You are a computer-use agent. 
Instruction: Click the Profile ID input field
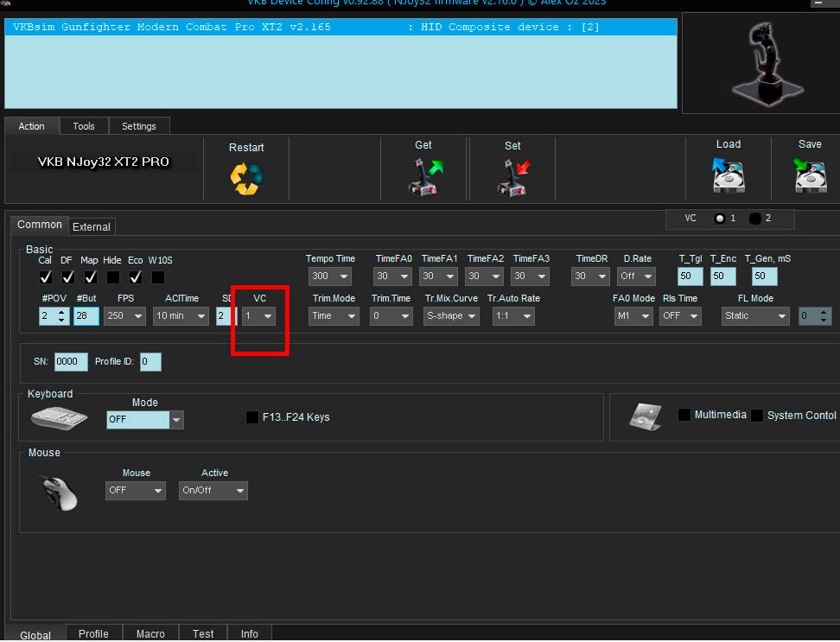pos(150,361)
